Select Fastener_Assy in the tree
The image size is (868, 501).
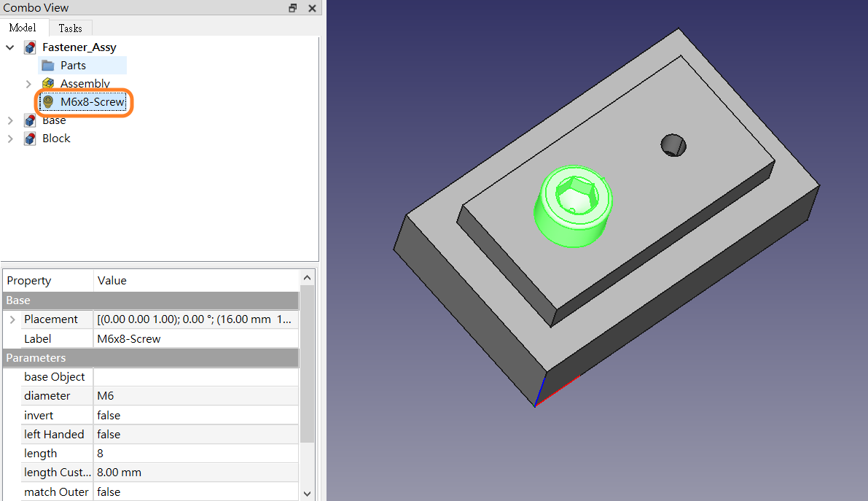pyautogui.click(x=79, y=47)
